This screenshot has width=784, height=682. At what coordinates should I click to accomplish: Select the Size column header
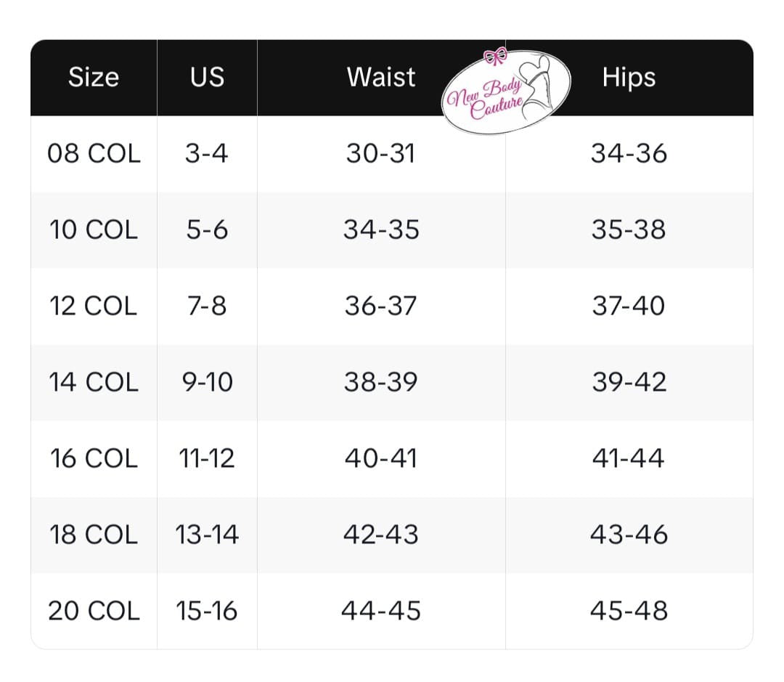coord(94,77)
